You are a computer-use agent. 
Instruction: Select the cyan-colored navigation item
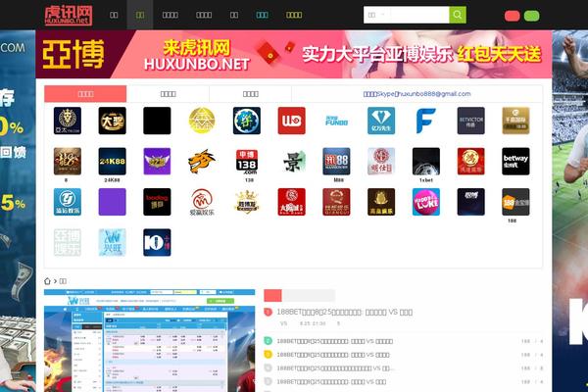coord(262,15)
